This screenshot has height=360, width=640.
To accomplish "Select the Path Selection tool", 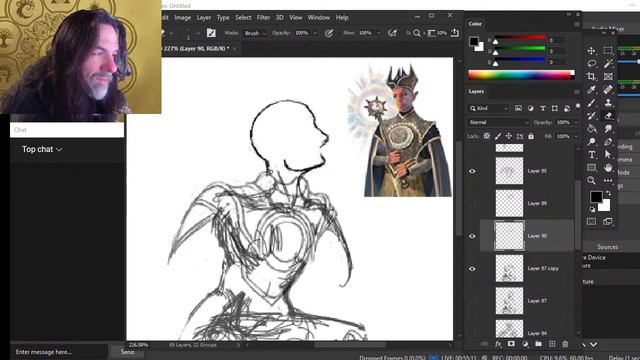I will point(608,155).
